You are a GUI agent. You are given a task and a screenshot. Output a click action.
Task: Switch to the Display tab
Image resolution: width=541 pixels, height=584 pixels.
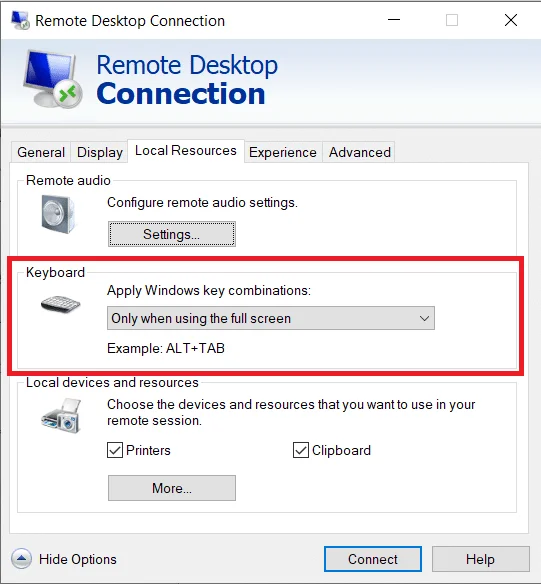[99, 152]
